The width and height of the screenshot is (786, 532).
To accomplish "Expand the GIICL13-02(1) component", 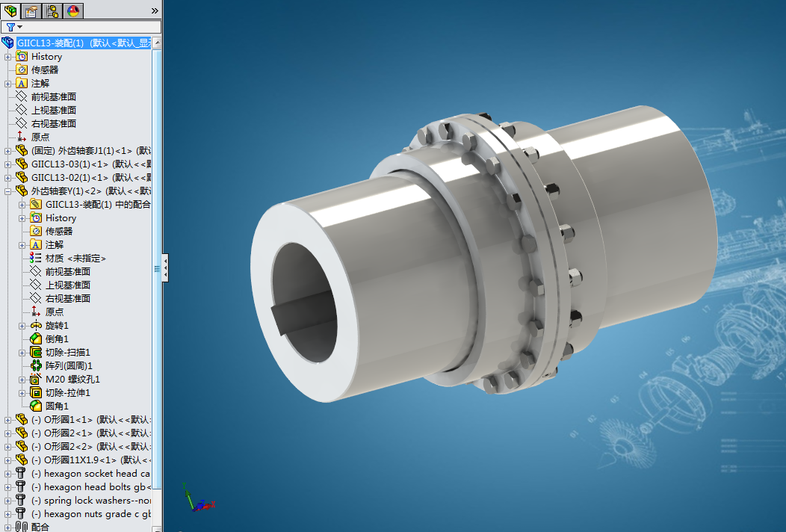I will pyautogui.click(x=7, y=178).
